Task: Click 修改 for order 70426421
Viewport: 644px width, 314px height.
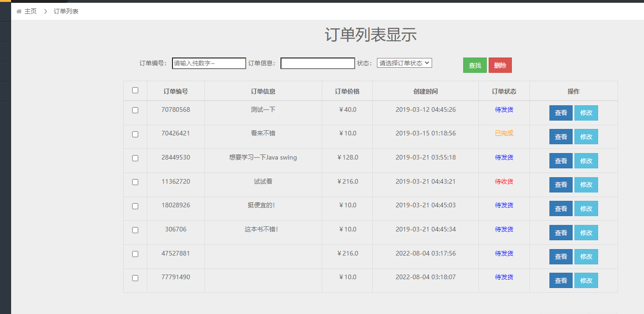Action: [x=586, y=137]
